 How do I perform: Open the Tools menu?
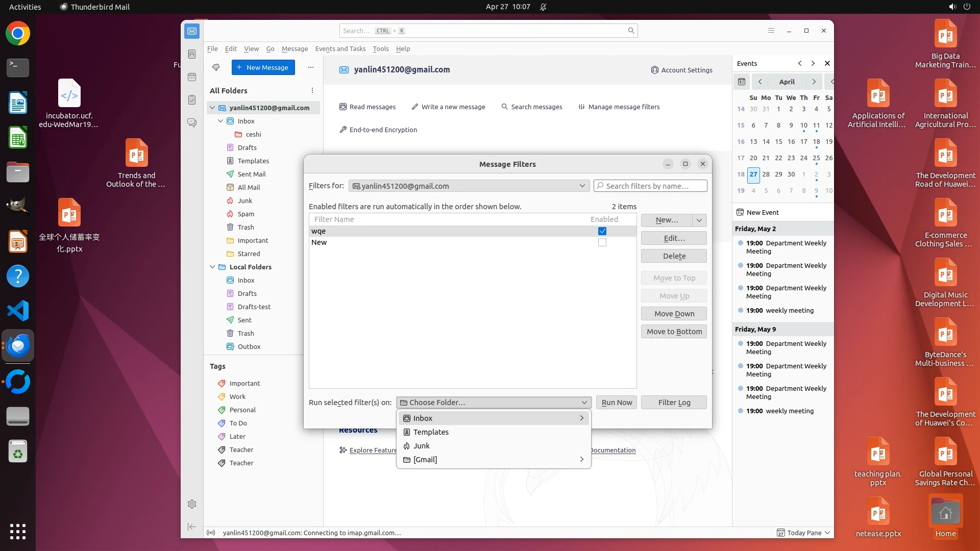380,48
